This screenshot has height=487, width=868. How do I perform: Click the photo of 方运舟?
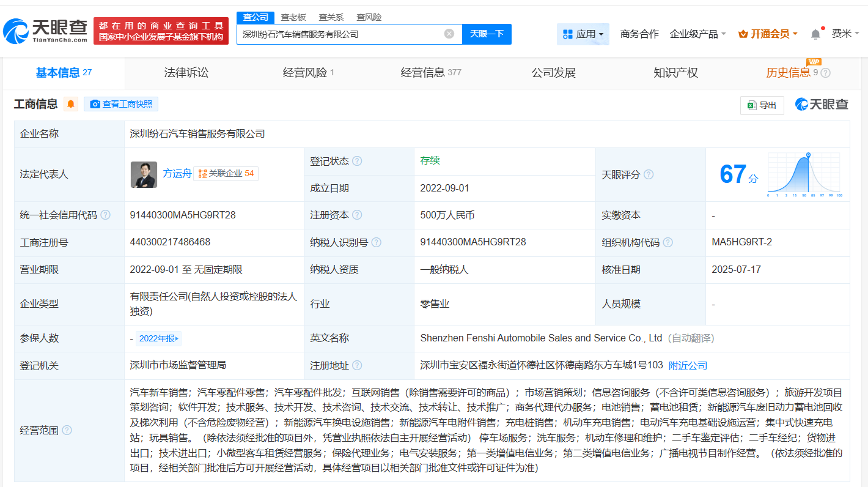(x=144, y=174)
